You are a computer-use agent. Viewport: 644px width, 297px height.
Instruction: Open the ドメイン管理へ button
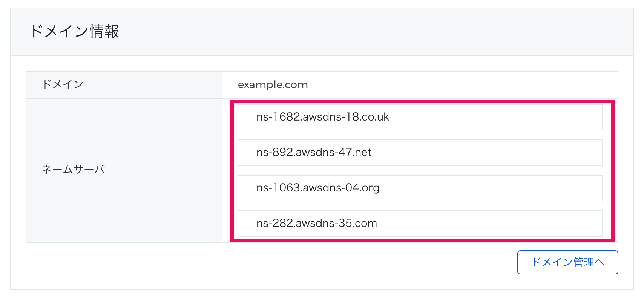(567, 262)
